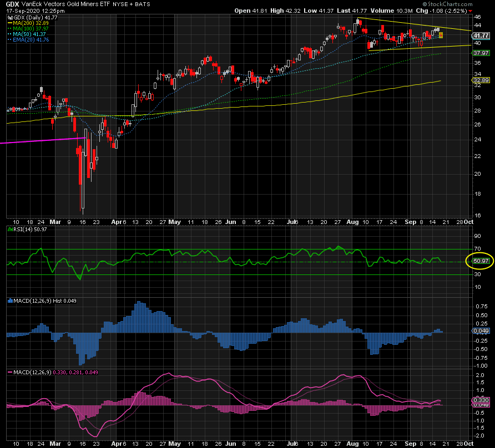
Task: Click the 'Oct' label on the price panel date axis
Action: coord(468,222)
